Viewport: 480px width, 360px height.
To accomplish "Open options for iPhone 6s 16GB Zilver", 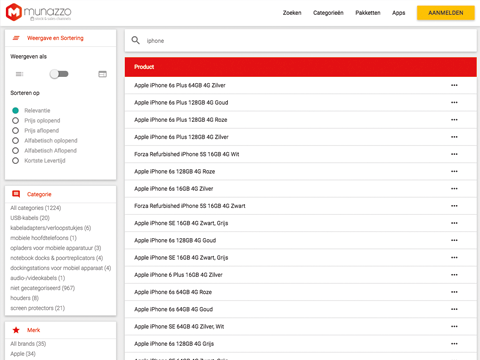I will point(454,189).
